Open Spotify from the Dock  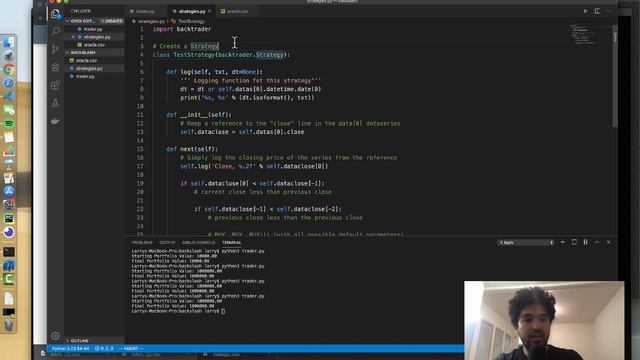tap(9, 124)
